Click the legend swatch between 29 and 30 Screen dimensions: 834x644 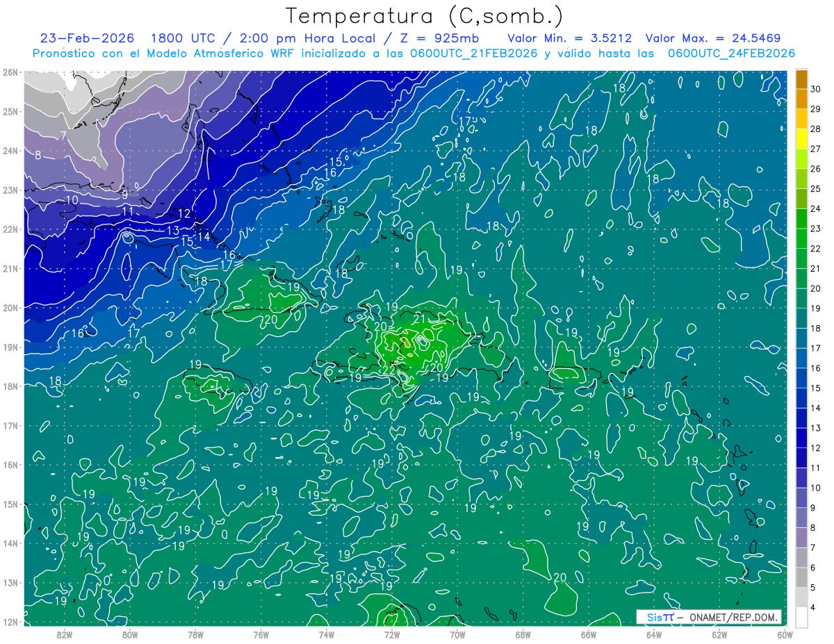pyautogui.click(x=801, y=99)
